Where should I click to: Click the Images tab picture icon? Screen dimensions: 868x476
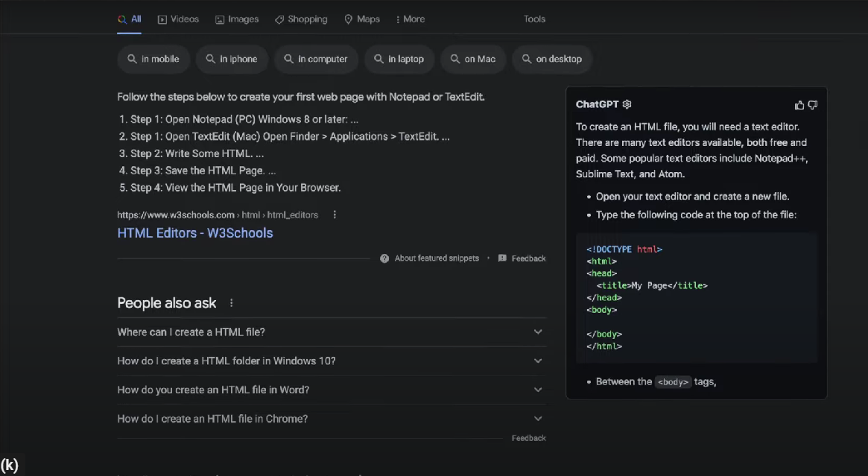click(x=220, y=19)
